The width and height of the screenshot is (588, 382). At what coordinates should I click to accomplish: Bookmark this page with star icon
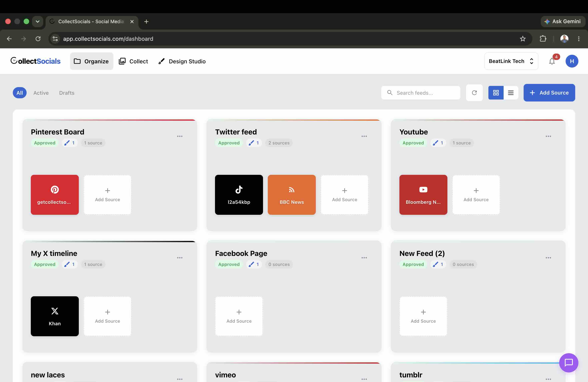click(523, 39)
